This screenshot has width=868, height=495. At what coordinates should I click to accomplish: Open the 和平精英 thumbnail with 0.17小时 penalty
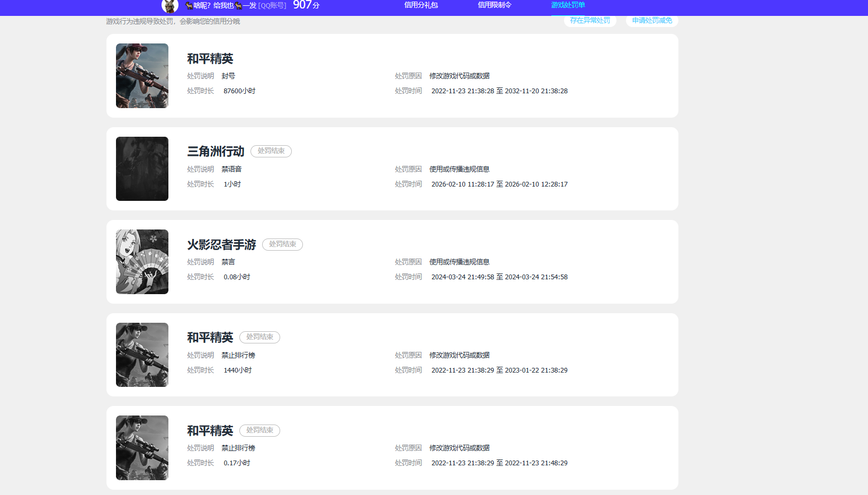coord(142,448)
